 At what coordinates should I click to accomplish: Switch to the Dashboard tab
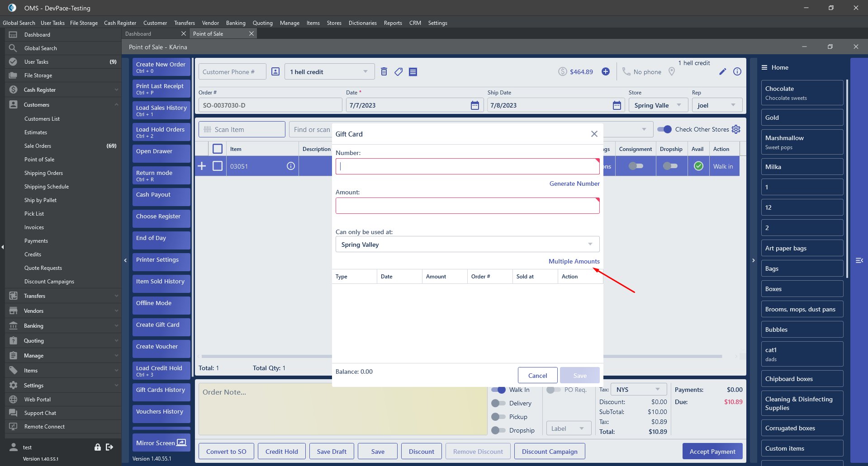138,34
